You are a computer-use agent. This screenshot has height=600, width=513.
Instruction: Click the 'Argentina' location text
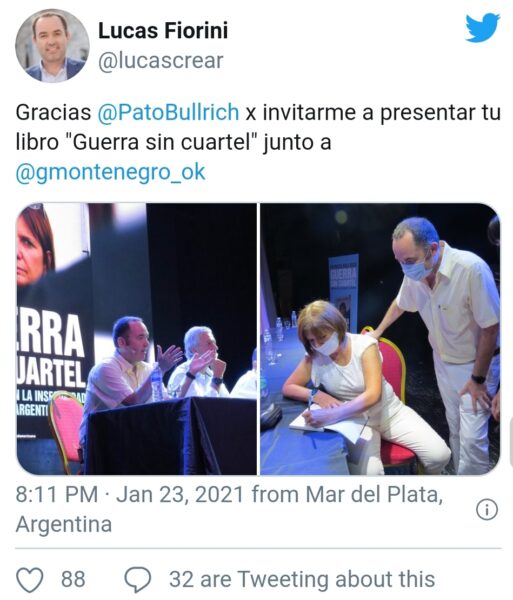[x=64, y=524]
